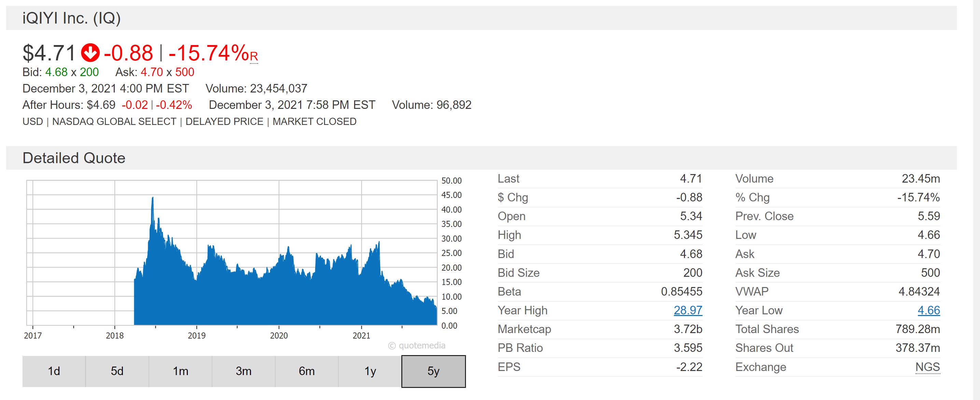Switch chart to 3m range
This screenshot has height=400, width=980.
[243, 371]
